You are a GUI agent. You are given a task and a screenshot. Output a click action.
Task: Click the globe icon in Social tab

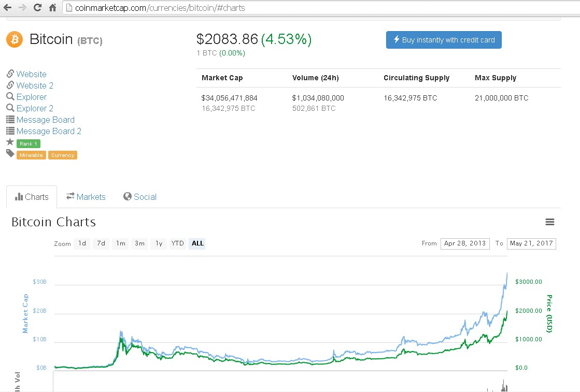127,196
